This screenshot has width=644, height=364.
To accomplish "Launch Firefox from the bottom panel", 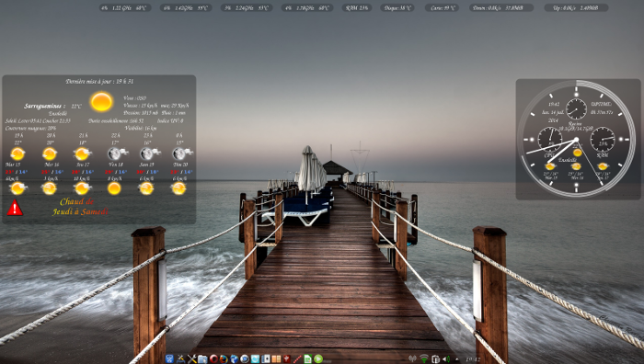I will 224,359.
